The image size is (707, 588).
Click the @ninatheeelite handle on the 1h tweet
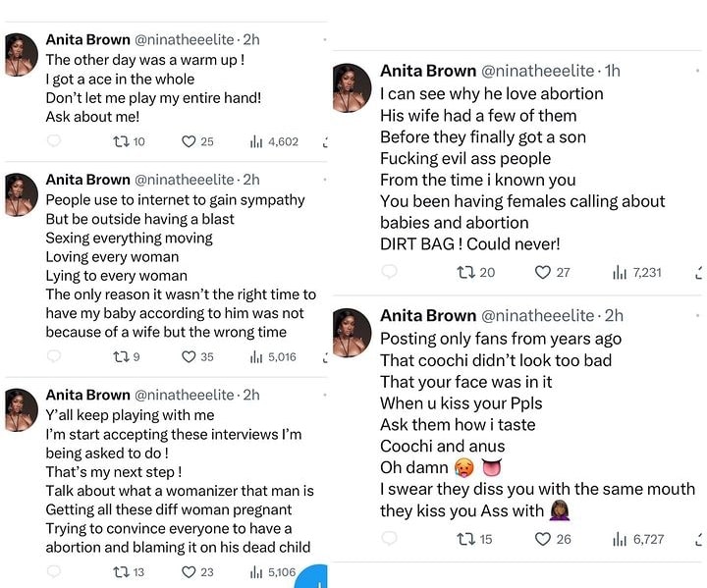tap(539, 71)
